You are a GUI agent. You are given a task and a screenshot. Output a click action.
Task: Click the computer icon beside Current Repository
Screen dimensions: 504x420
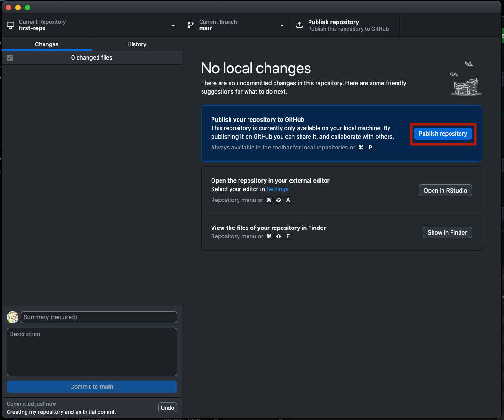tap(10, 25)
